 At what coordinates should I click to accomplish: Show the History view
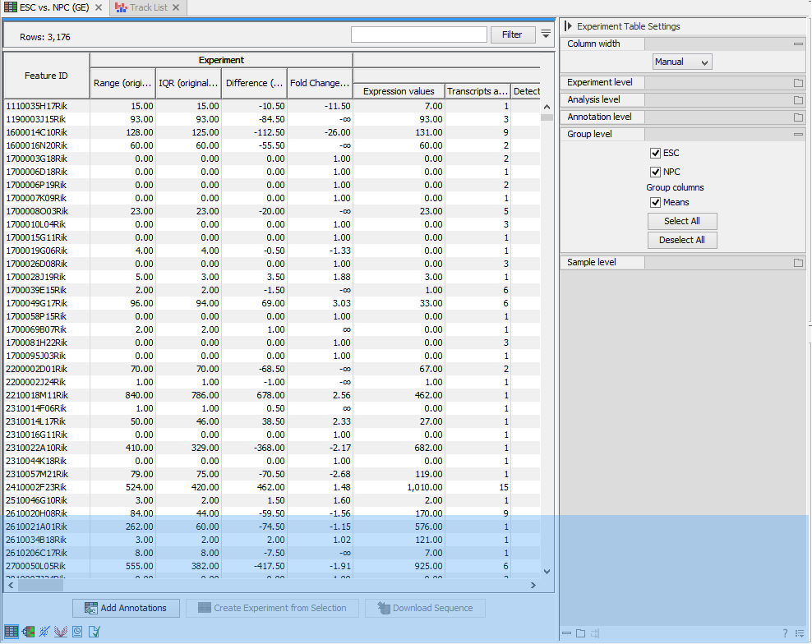76,631
